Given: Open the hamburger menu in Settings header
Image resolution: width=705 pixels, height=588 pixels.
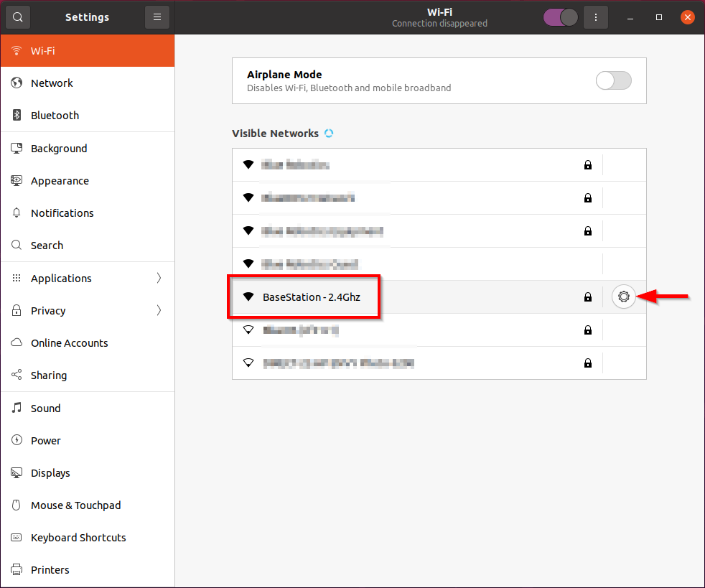Looking at the screenshot, I should coord(157,17).
